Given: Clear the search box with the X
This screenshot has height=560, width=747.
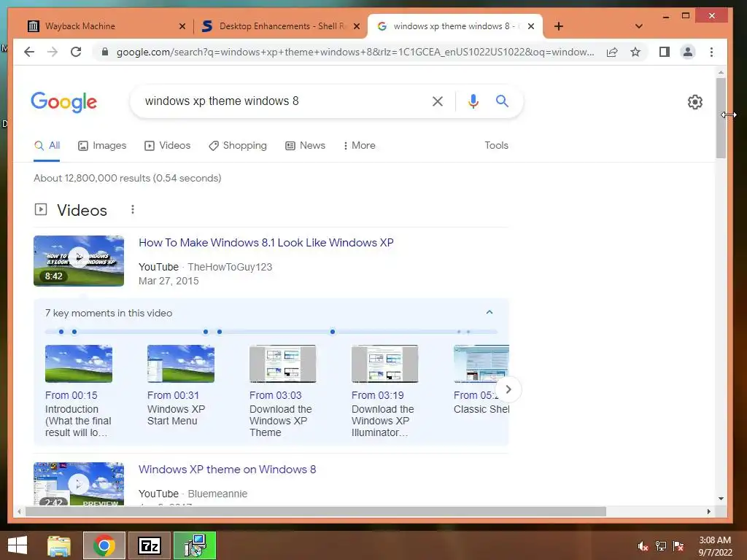Looking at the screenshot, I should click(x=438, y=101).
